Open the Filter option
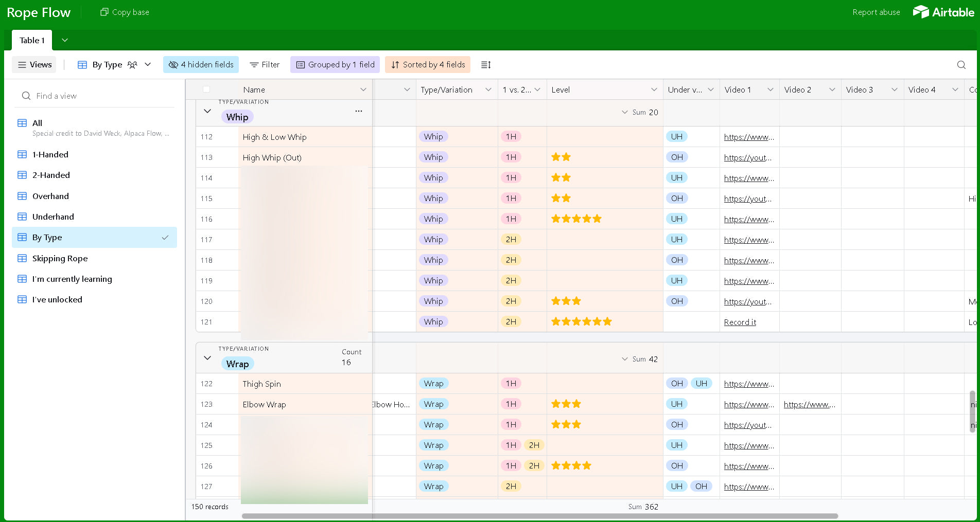This screenshot has width=980, height=522. click(265, 64)
